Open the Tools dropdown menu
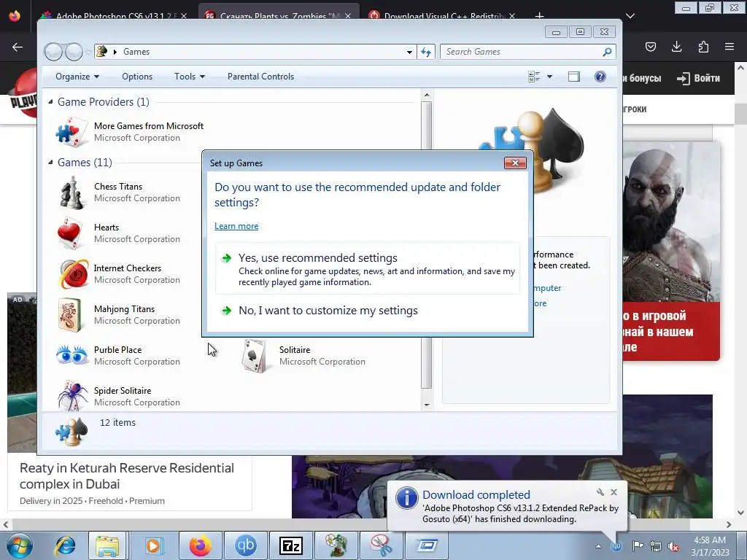The width and height of the screenshot is (747, 560). pyautogui.click(x=189, y=77)
